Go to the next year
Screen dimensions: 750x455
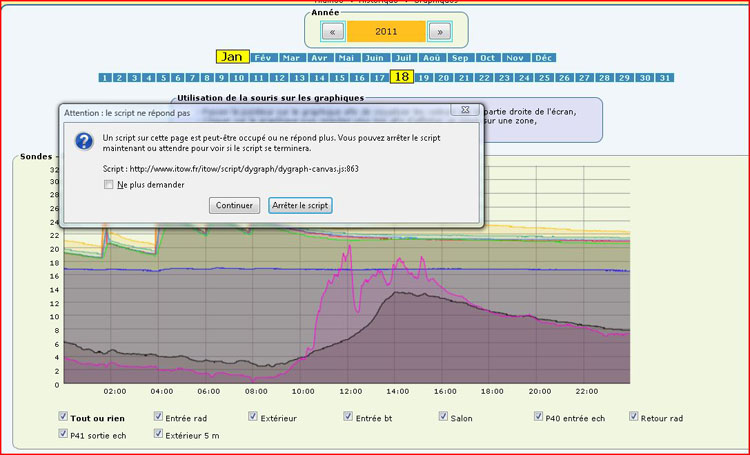[438, 31]
